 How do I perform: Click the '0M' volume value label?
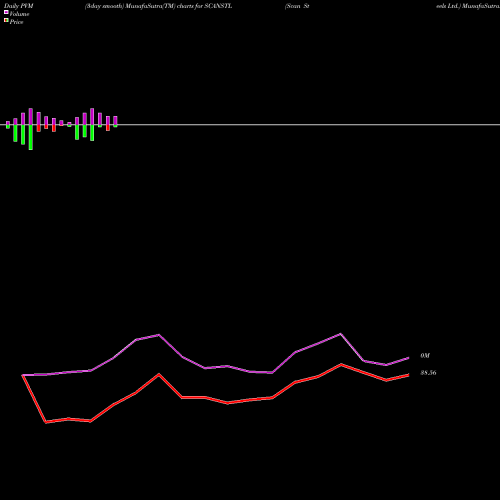point(425,356)
